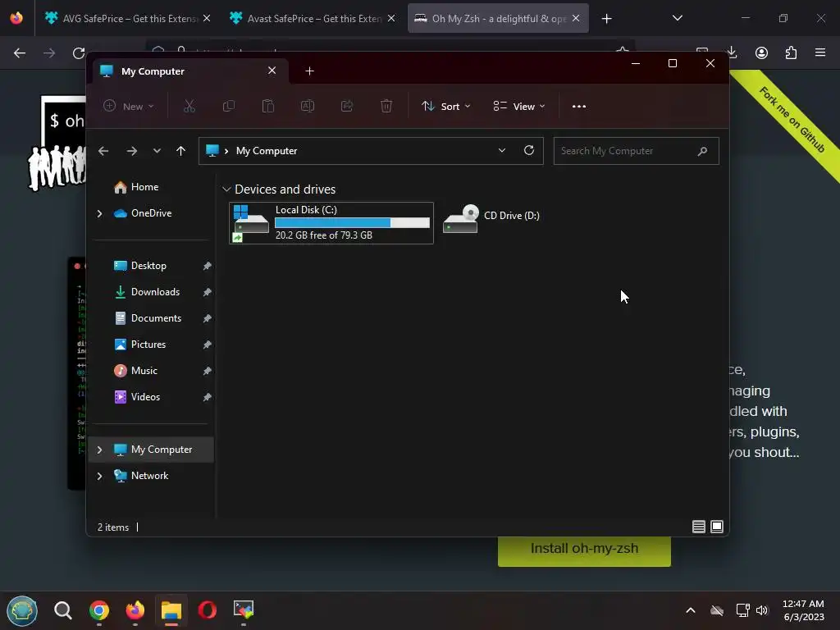Reload the Firefox page
This screenshot has width=840, height=630.
coord(79,53)
